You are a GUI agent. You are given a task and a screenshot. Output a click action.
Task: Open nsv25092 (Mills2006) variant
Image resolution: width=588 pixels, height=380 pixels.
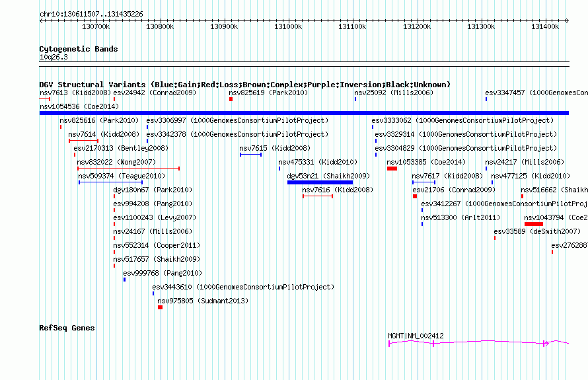coord(394,93)
